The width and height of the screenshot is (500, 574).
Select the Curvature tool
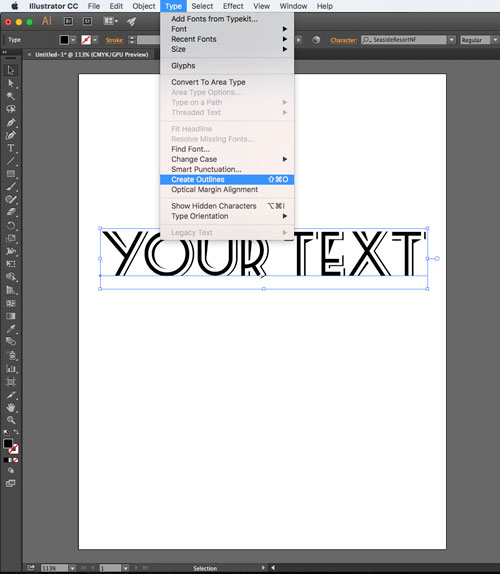point(11,135)
